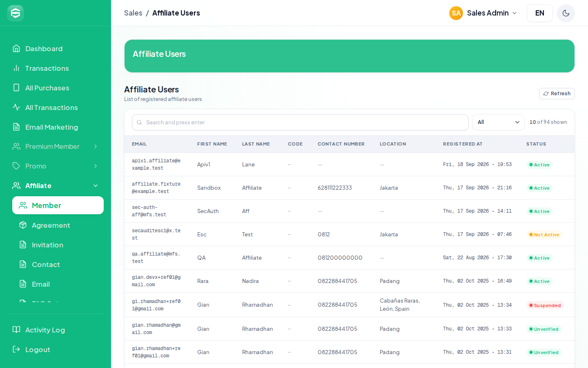Toggle dark mode with the moon button
Screen dimensions: 588x368
point(566,13)
